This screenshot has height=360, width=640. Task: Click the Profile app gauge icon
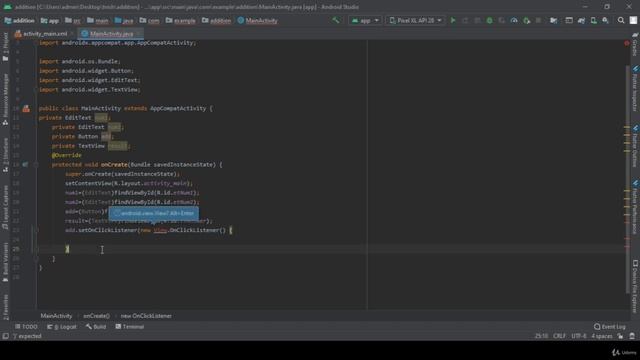click(x=514, y=20)
